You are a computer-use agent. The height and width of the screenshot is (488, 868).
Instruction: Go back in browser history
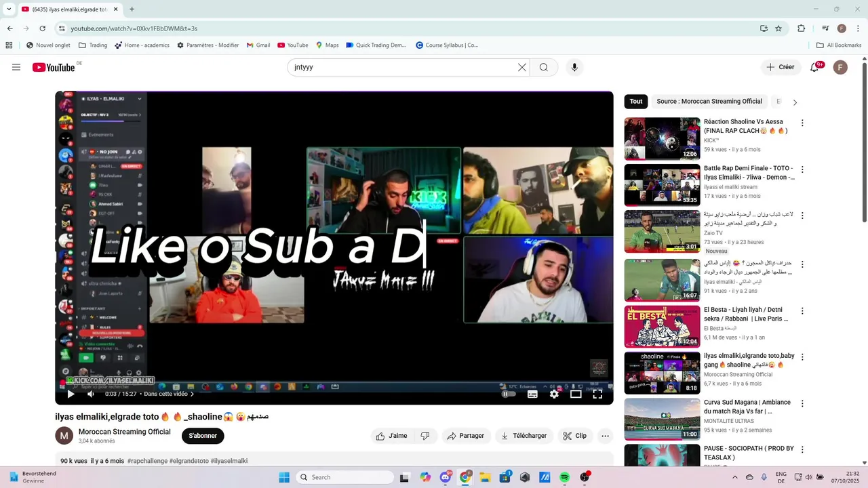[x=9, y=28]
